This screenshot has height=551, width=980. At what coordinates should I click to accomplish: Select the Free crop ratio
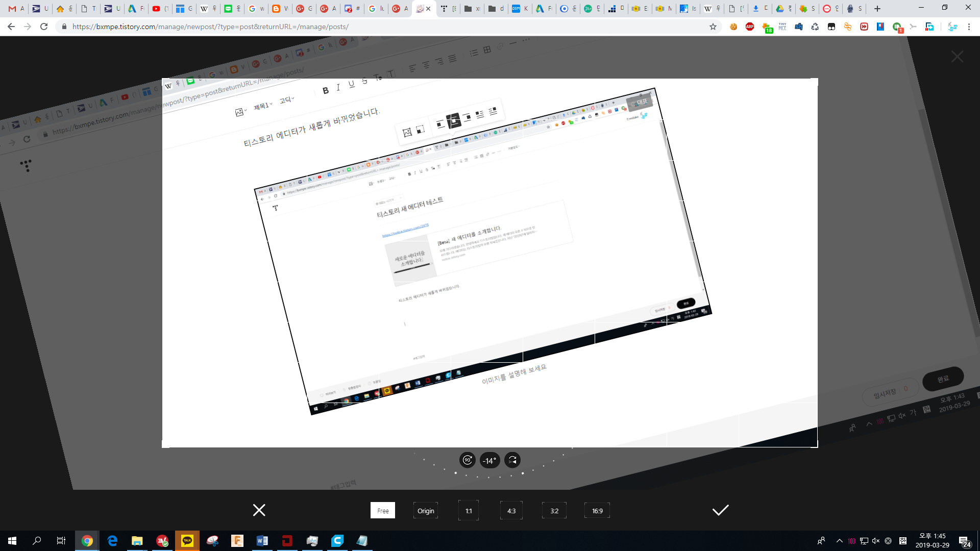click(383, 511)
